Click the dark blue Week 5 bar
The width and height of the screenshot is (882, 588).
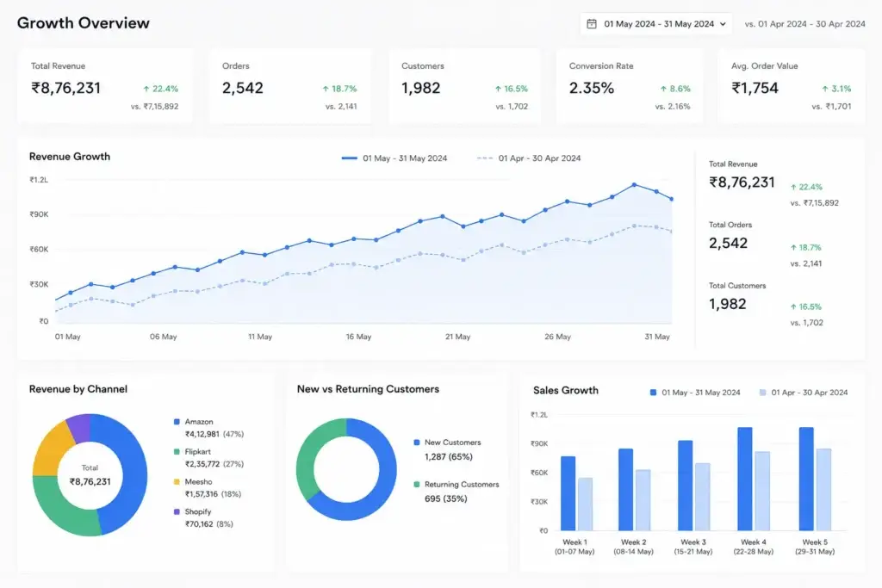(806, 479)
